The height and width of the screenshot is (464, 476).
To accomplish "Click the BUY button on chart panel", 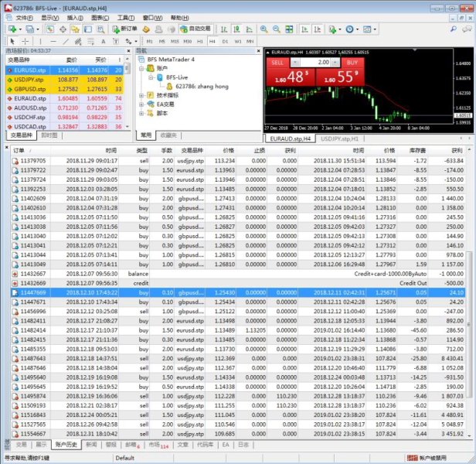I will tap(352, 62).
